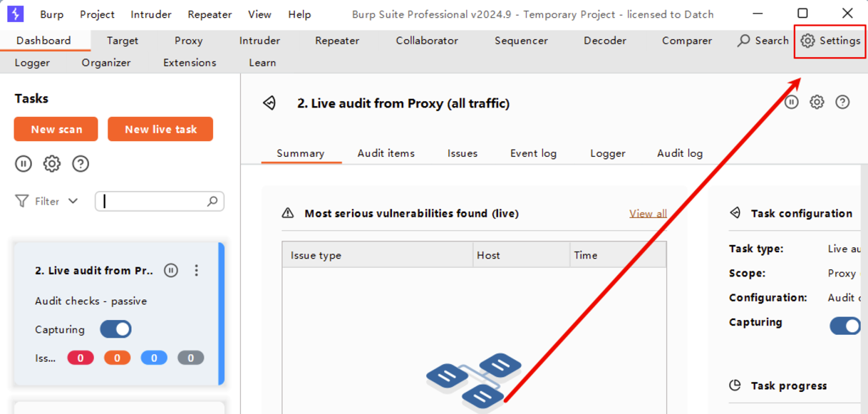
Task: Pause the Live audit from Proxy task card
Action: tap(171, 270)
